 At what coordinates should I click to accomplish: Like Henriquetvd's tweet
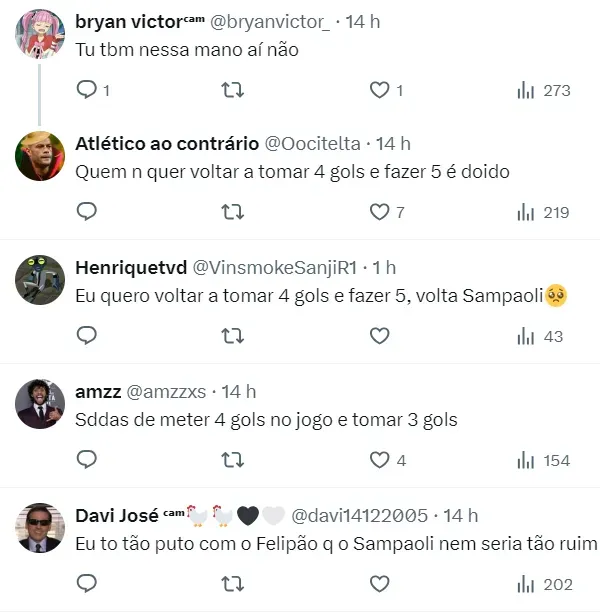tap(379, 336)
